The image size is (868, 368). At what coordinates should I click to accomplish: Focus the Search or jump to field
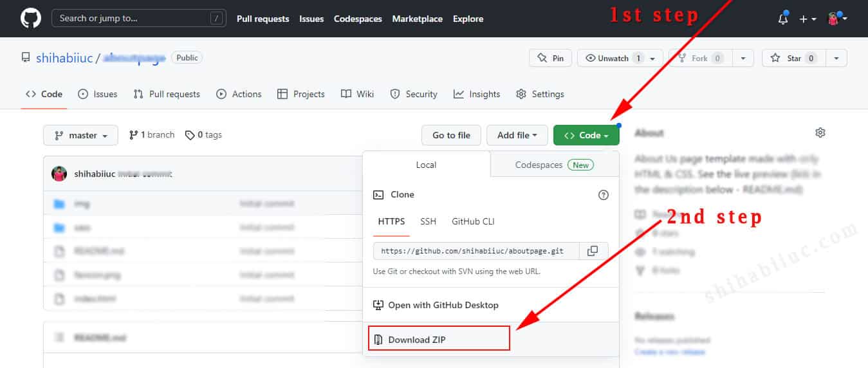(139, 18)
